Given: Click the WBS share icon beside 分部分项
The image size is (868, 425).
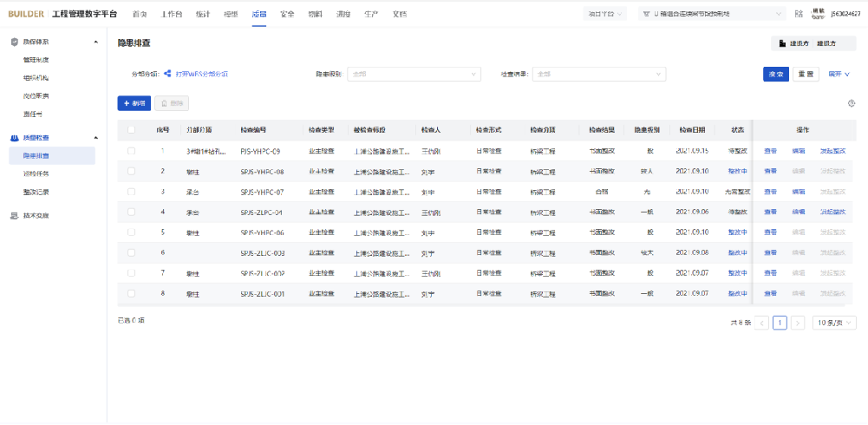Looking at the screenshot, I should pos(167,73).
